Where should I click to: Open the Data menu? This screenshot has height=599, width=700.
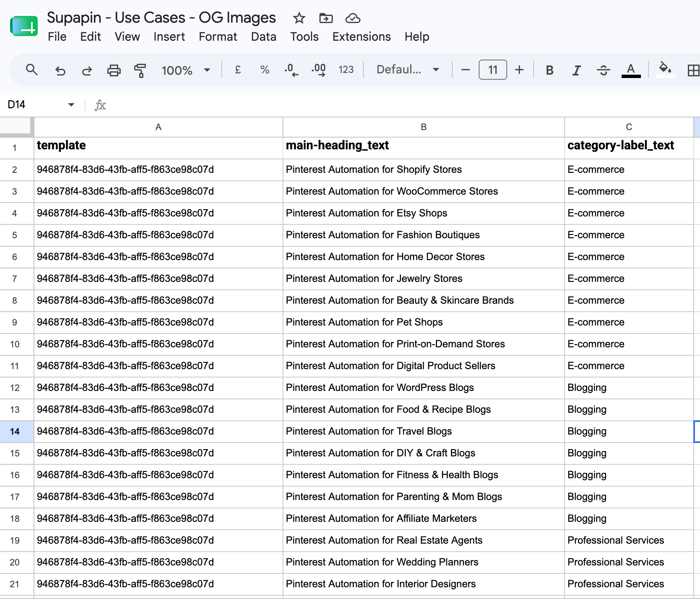point(264,37)
